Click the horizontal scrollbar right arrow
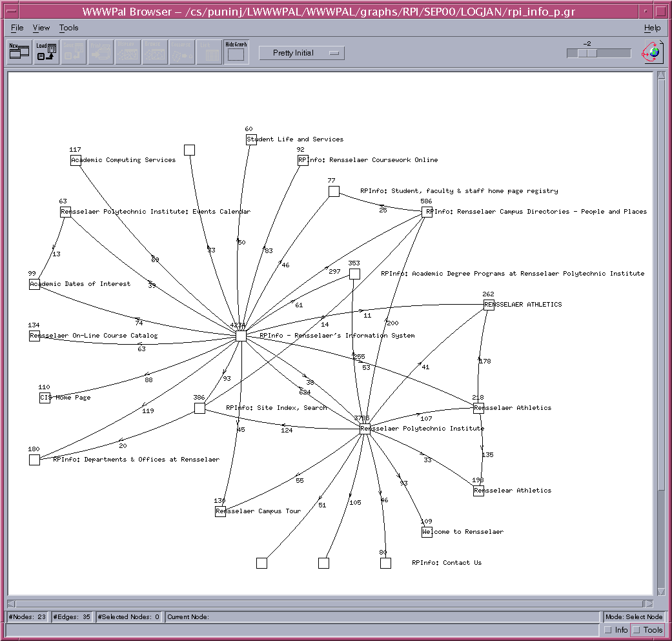The width and height of the screenshot is (672, 641). [x=649, y=604]
